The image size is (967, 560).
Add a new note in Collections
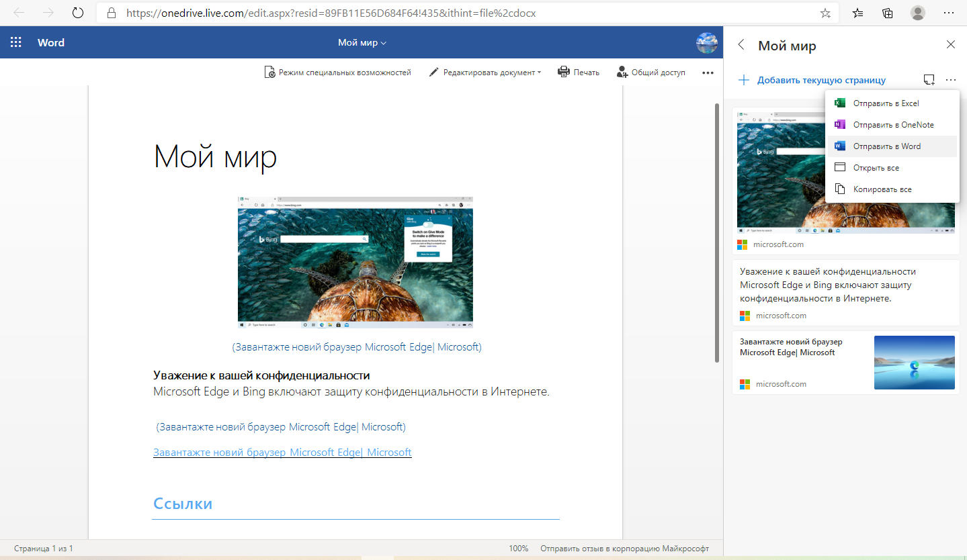[x=929, y=80]
